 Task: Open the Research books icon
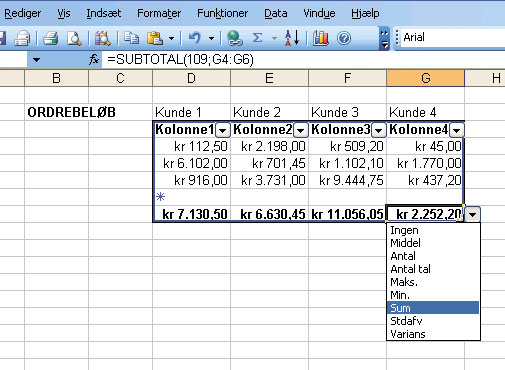tap(103, 38)
